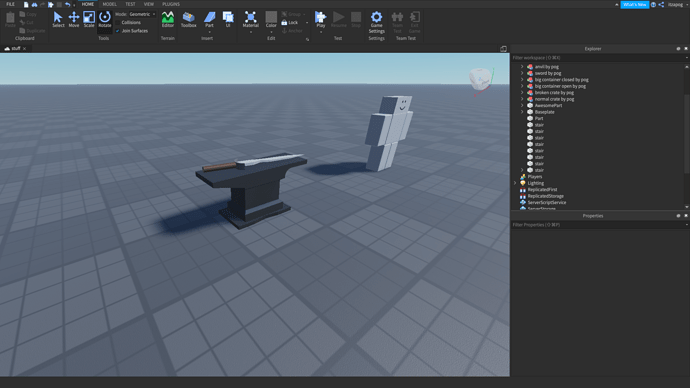690x388 pixels.
Task: Open the Material picker
Action: (x=250, y=19)
